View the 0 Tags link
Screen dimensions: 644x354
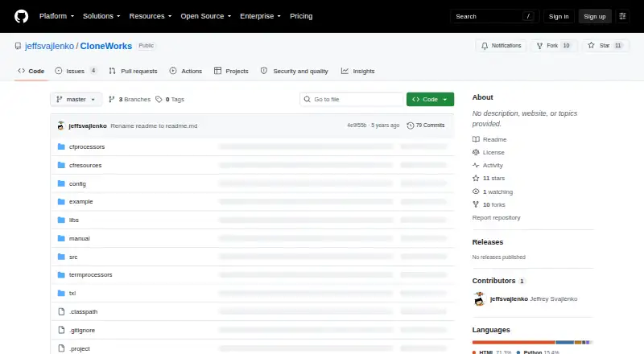(170, 100)
